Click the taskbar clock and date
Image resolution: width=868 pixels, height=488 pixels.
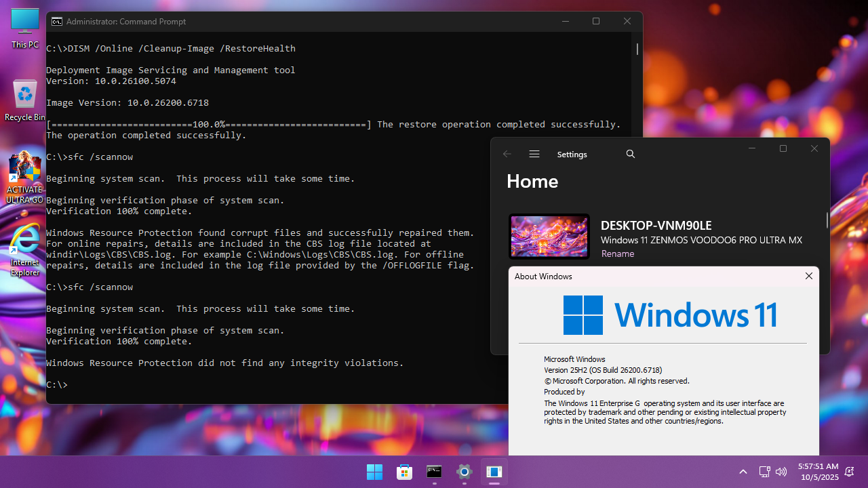[818, 472]
